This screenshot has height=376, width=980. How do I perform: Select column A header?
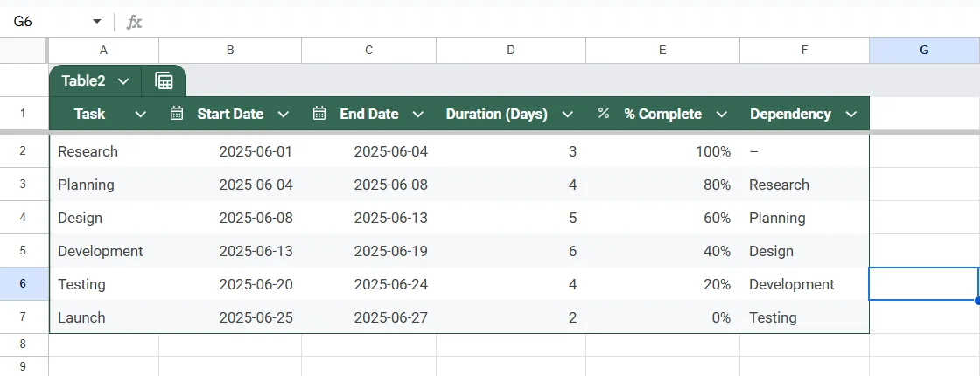104,51
